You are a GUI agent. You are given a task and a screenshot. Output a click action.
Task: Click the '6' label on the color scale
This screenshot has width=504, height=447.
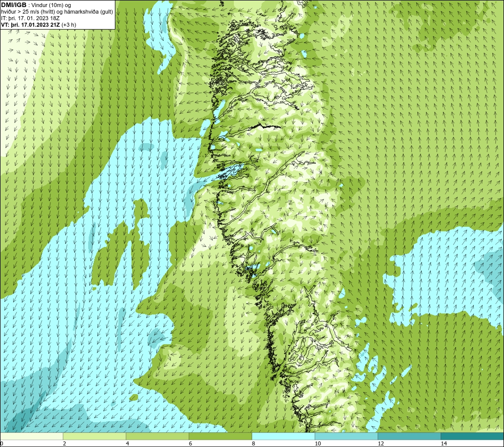(x=191, y=443)
